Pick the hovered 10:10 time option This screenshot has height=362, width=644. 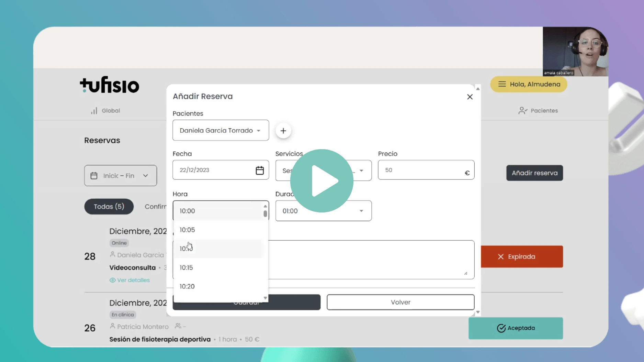pyautogui.click(x=218, y=249)
